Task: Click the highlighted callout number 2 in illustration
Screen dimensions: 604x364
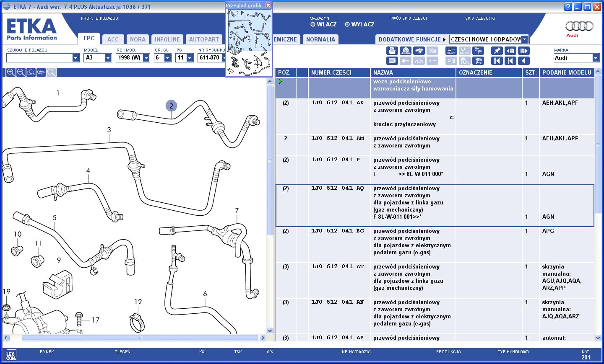Action: click(x=171, y=106)
